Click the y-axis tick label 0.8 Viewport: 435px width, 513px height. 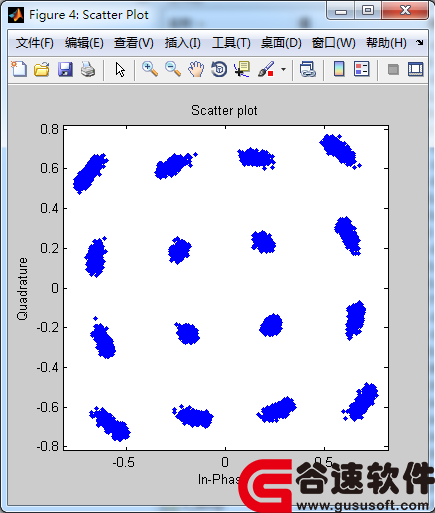[x=49, y=129]
